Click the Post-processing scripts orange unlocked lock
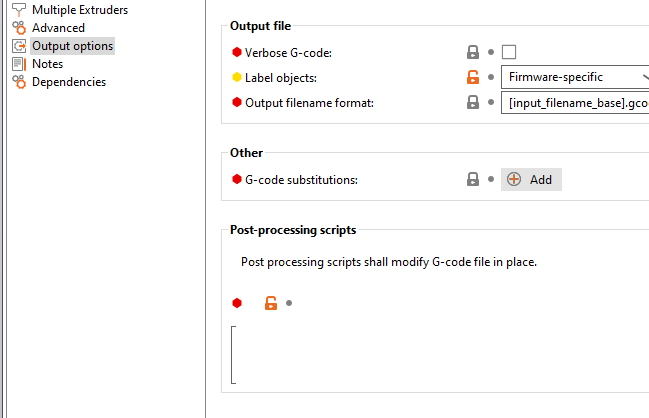This screenshot has width=649, height=418. click(x=271, y=303)
